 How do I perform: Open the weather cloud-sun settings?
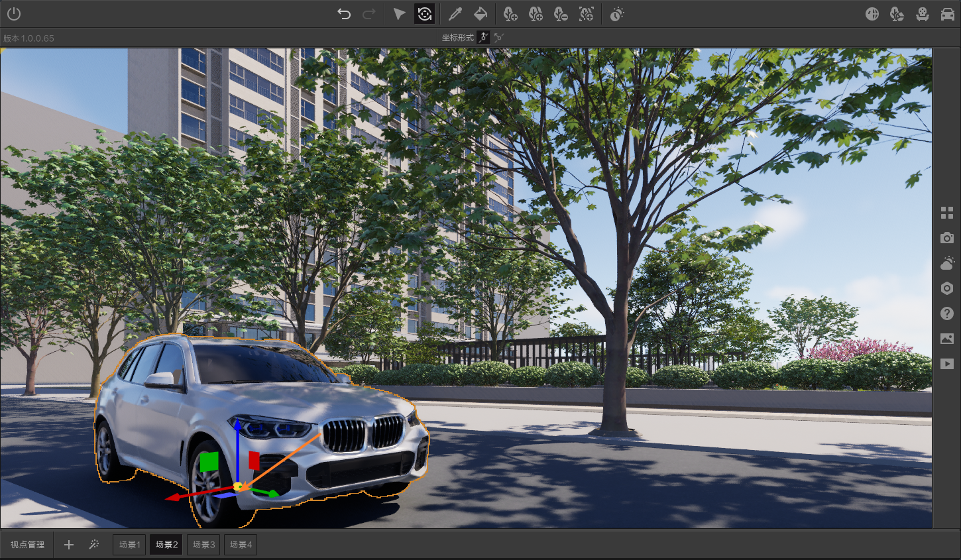[947, 263]
